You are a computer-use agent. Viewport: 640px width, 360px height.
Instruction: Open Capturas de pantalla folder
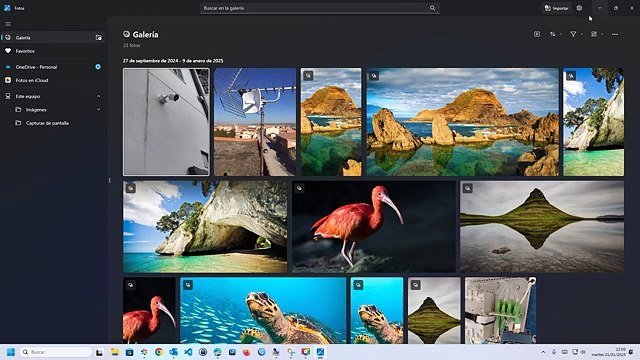[53, 123]
